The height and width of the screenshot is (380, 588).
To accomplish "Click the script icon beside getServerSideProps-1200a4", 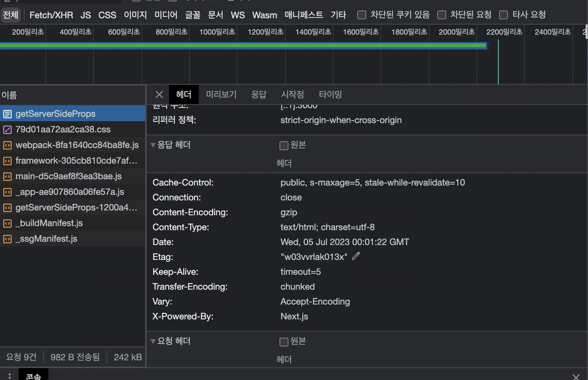I will tap(7, 208).
